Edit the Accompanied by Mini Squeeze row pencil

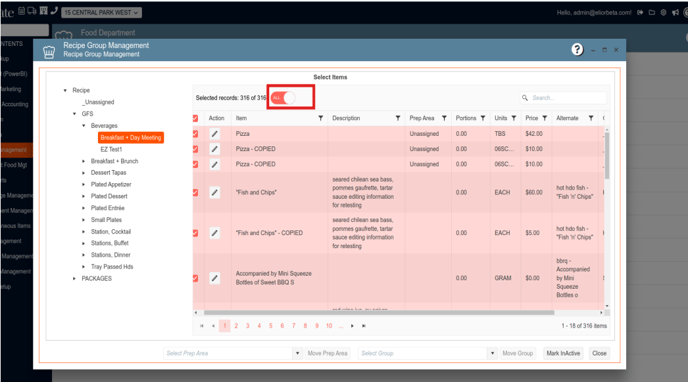pos(215,278)
